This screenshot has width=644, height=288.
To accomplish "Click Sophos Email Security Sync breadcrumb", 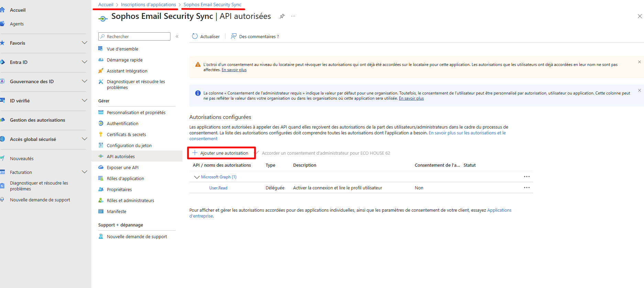I will click(212, 4).
